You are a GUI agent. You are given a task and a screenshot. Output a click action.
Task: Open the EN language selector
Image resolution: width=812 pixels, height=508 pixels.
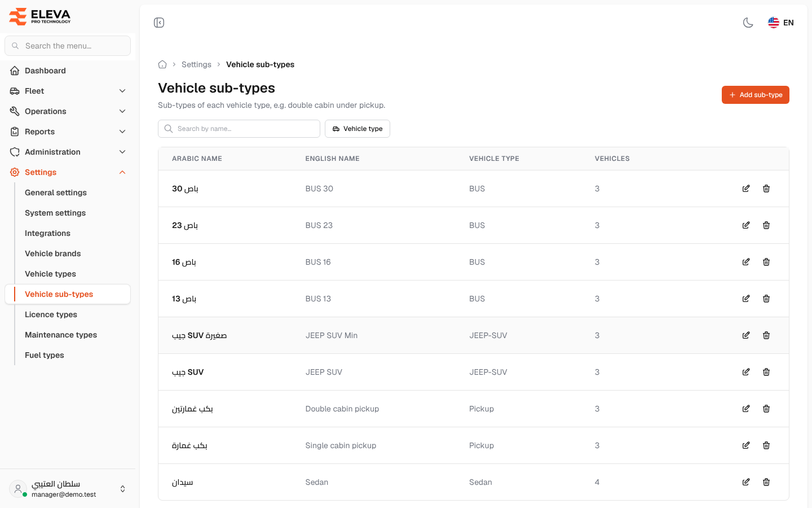click(781, 23)
